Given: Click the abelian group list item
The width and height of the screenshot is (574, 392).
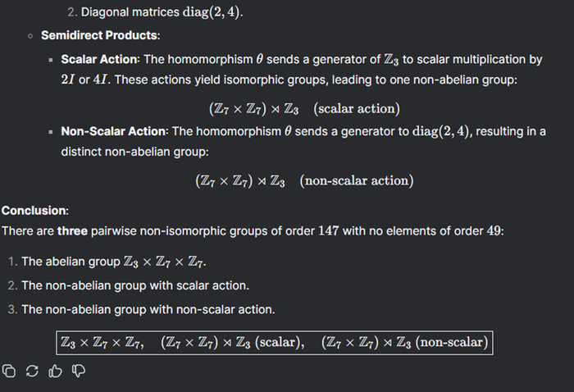Looking at the screenshot, I should 114,262.
